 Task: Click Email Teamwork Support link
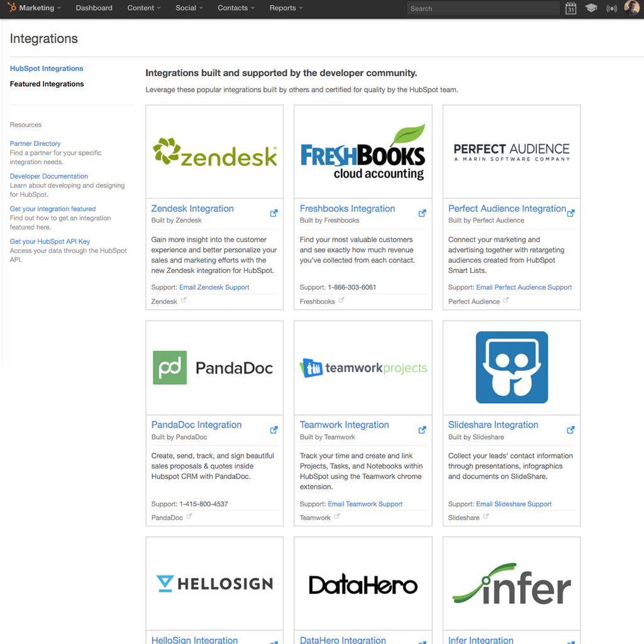365,504
